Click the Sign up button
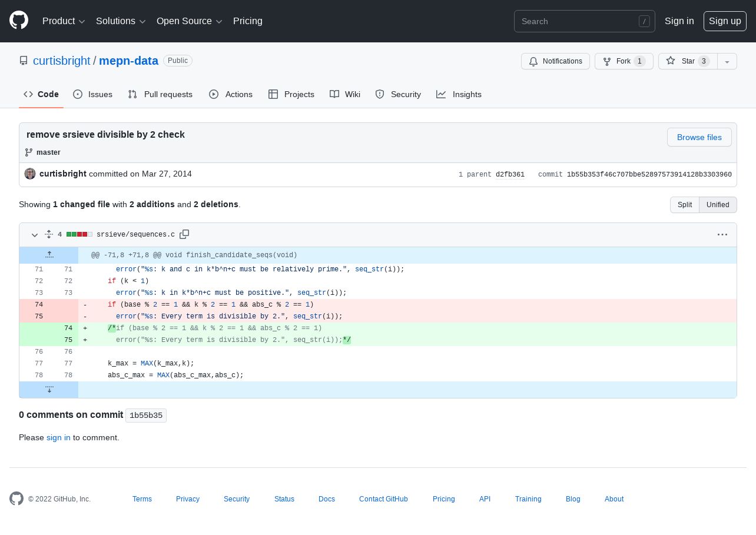Viewport: 756px width, 535px height. point(725,21)
